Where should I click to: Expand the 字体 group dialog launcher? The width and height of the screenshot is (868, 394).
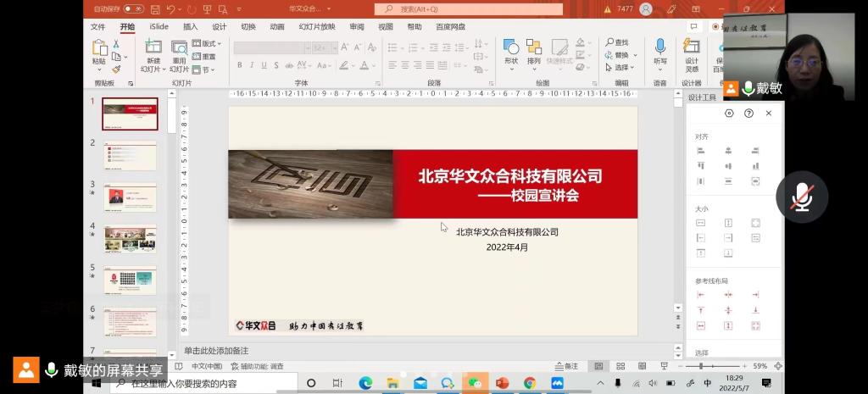(x=378, y=84)
